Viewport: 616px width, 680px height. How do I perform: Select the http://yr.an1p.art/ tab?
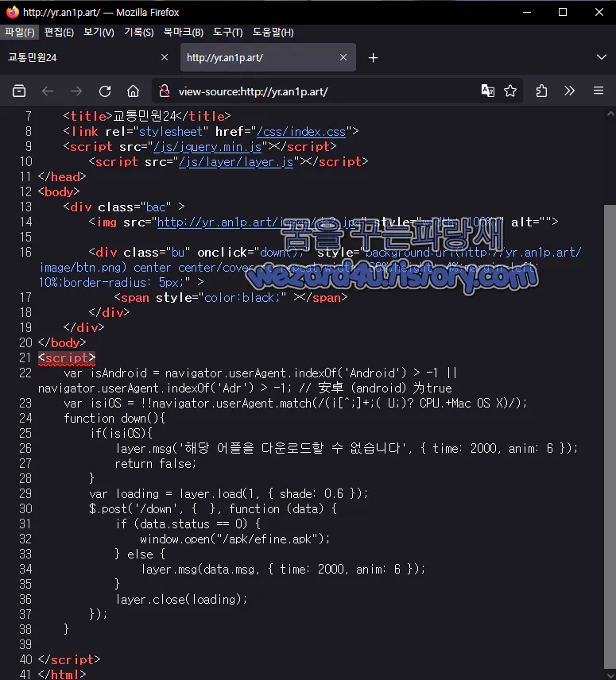click(268, 57)
